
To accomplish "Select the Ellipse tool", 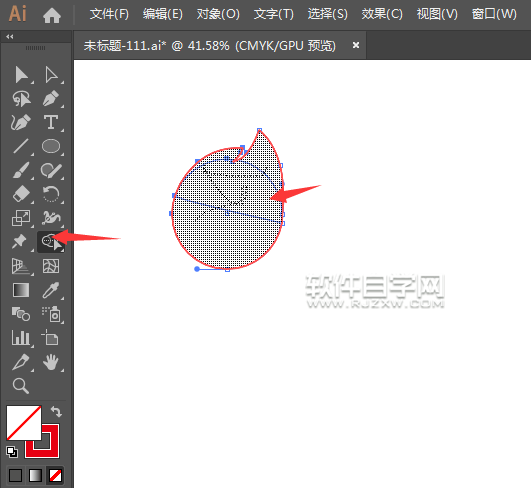I will tap(51, 146).
